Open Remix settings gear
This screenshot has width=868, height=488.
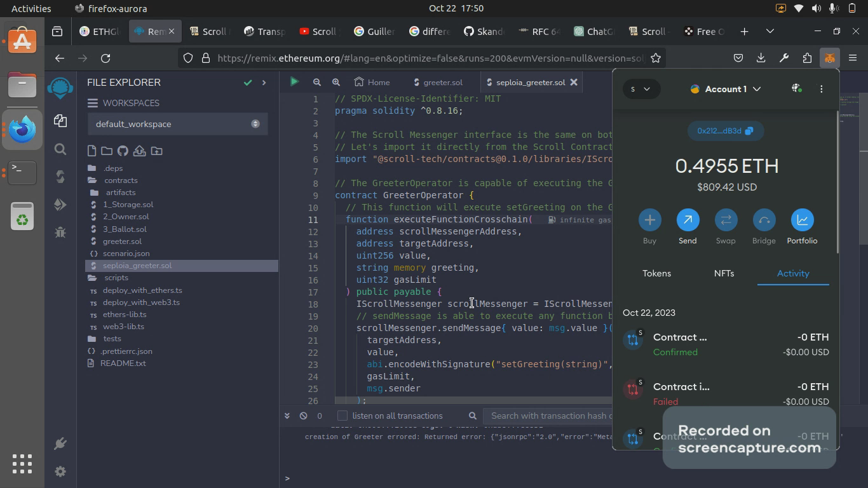coord(60,471)
